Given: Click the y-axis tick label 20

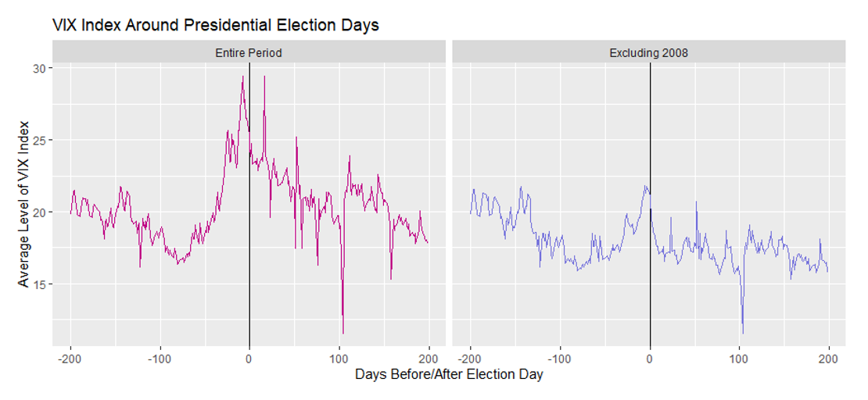Looking at the screenshot, I should pyautogui.click(x=38, y=212).
